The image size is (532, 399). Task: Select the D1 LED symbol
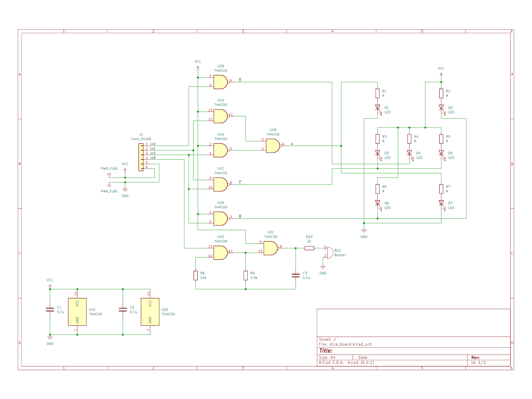click(378, 108)
